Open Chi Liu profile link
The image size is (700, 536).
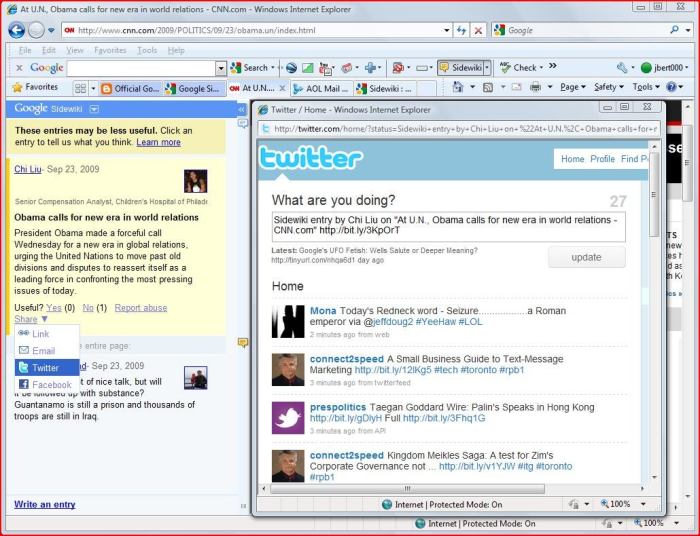[28, 169]
